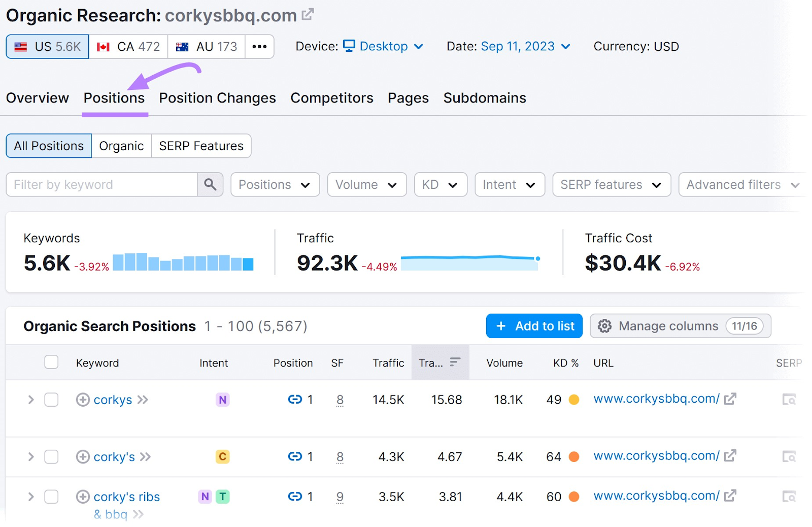812x527 pixels.
Task: Click double-arrow icon after corky's keyword
Action: tap(146, 457)
